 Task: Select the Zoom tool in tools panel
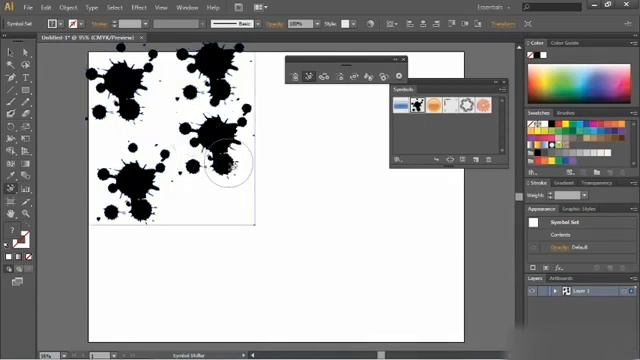(x=25, y=213)
